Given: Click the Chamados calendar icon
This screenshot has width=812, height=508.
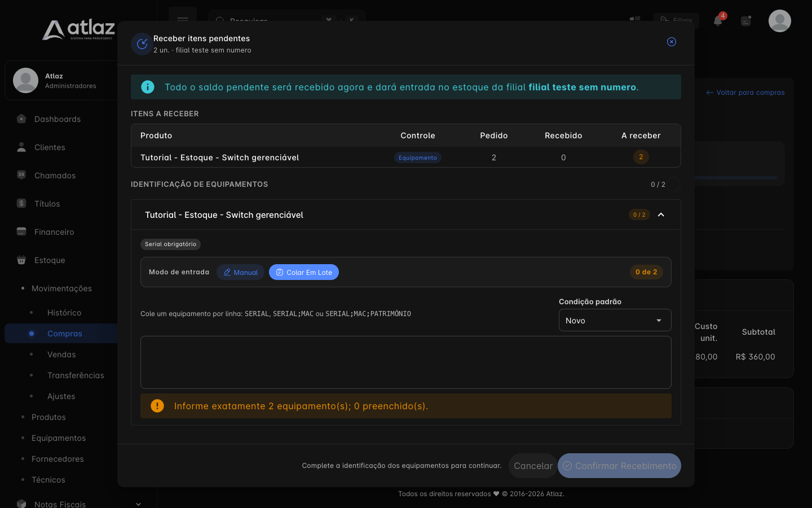Looking at the screenshot, I should tap(21, 175).
